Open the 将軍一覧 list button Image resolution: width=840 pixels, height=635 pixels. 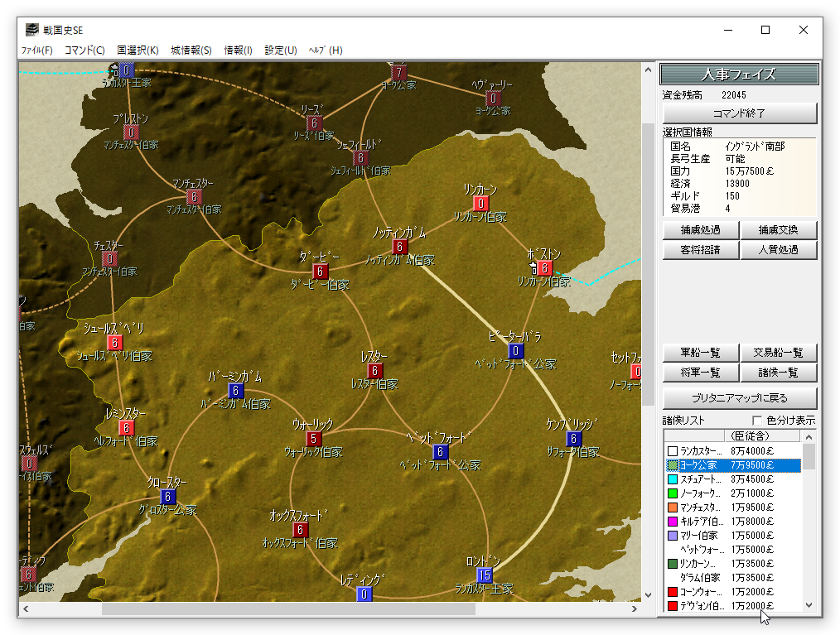click(700, 373)
